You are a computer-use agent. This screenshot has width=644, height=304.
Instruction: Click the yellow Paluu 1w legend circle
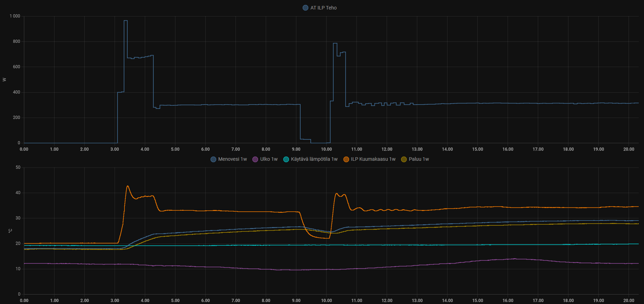404,159
